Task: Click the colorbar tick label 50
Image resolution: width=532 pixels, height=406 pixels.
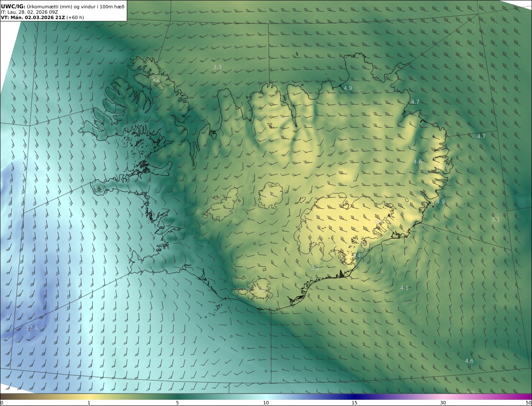Action: (x=528, y=403)
